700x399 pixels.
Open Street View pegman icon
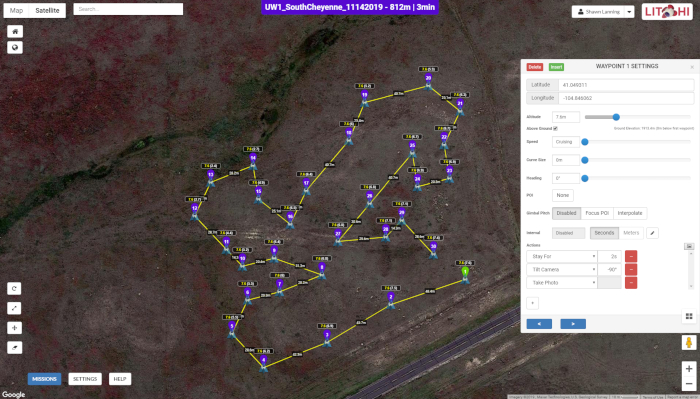689,342
